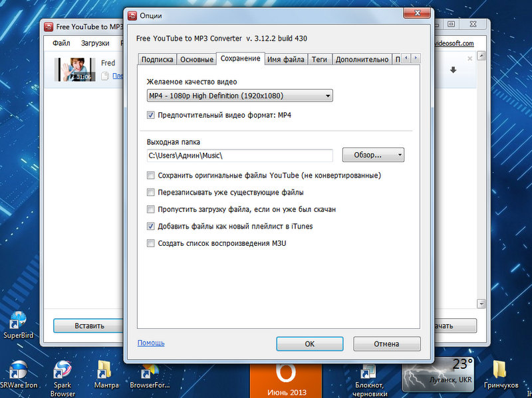Click the Луганск weather gadget

tap(438, 374)
